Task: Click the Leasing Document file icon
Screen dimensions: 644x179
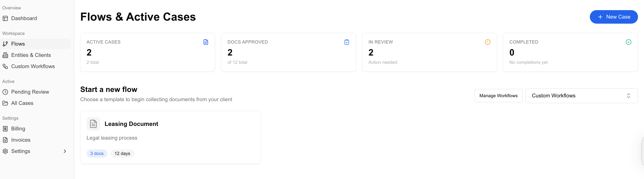Action: point(93,124)
